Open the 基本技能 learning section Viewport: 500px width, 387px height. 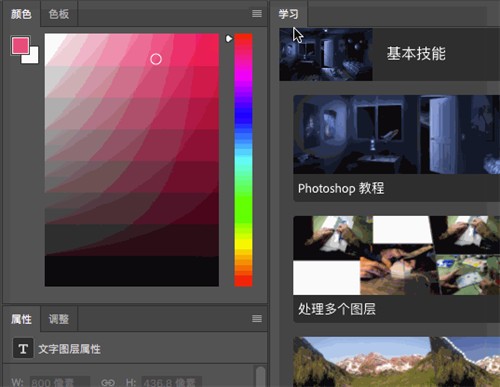pyautogui.click(x=389, y=54)
